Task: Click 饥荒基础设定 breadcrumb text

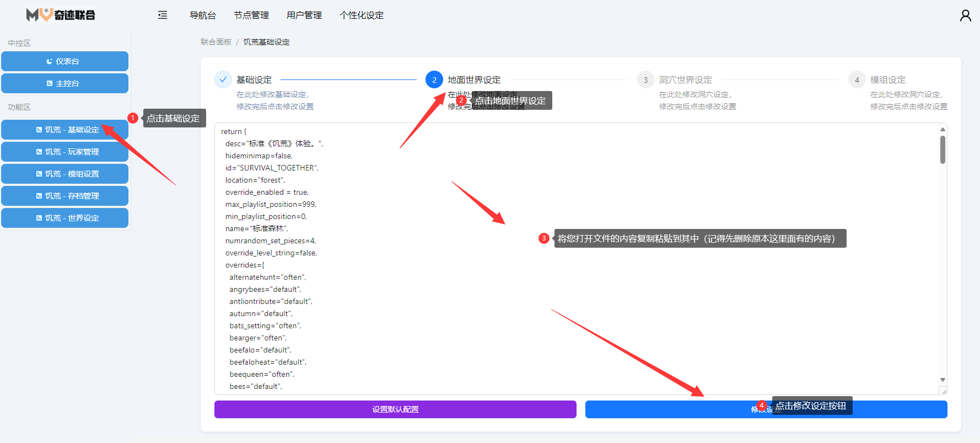Action: pos(267,42)
